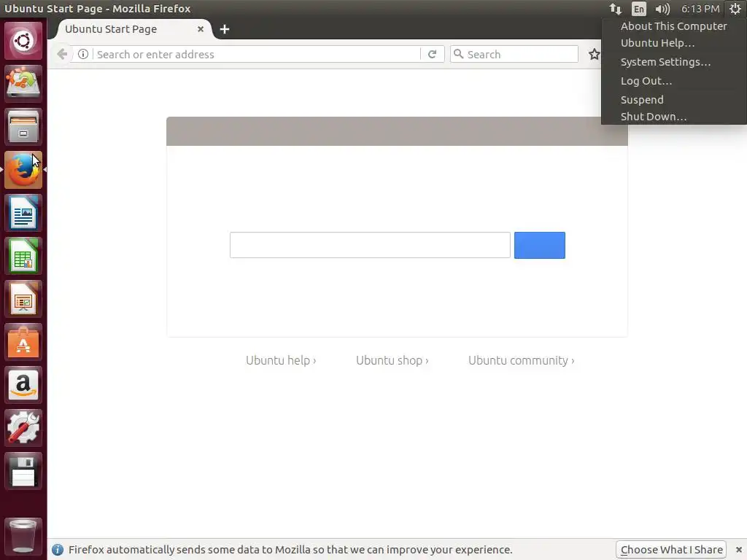Open System Settings gear-and-wrench launcher icon

point(23,429)
